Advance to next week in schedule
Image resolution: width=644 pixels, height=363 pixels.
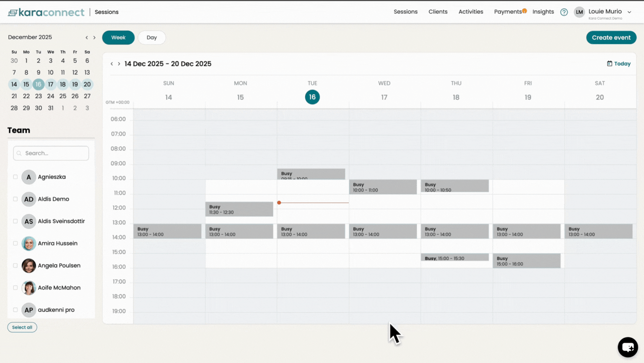coord(119,64)
